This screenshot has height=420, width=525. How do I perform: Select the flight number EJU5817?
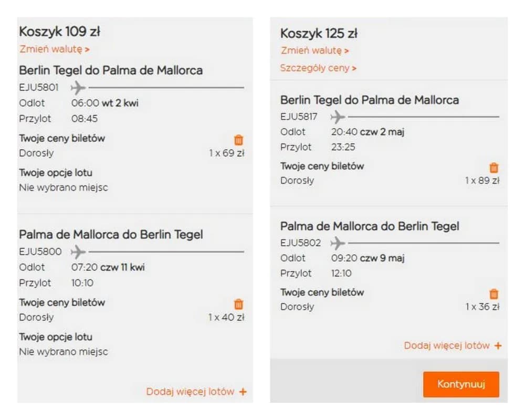[x=299, y=117]
